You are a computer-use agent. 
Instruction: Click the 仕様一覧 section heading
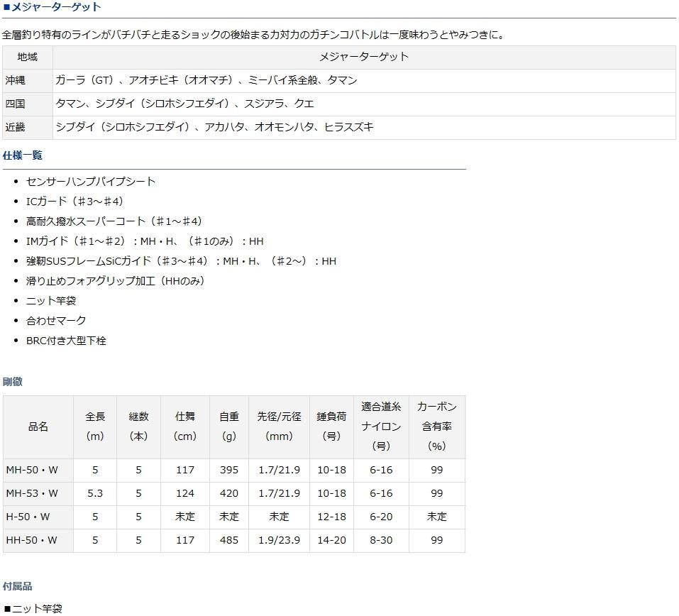coord(23,155)
